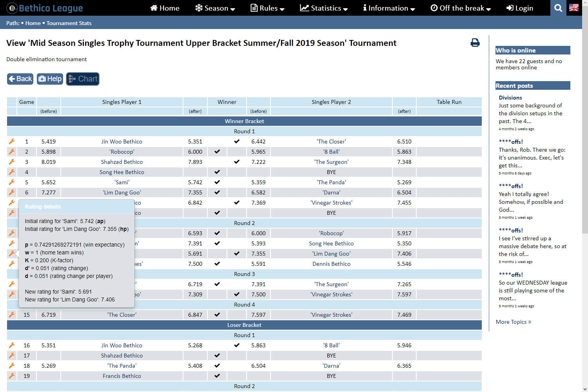
Task: Click the wrench icon for game 3
Action: (x=12, y=162)
